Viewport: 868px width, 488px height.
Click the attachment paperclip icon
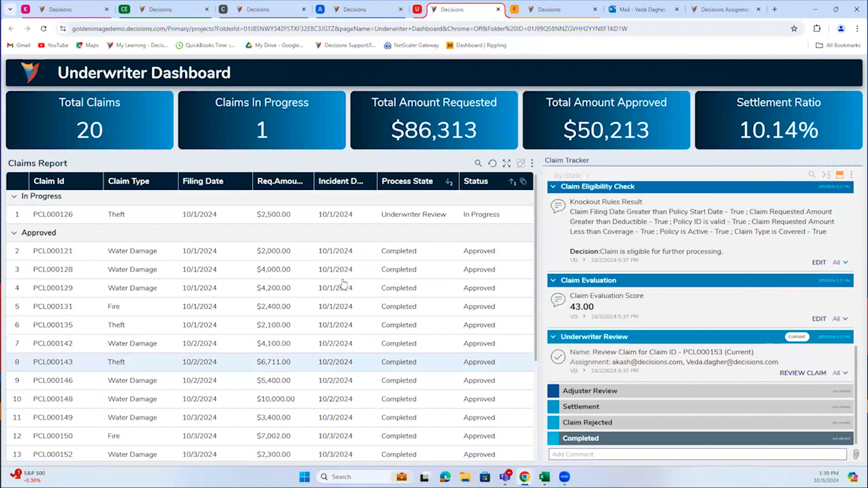(856, 454)
